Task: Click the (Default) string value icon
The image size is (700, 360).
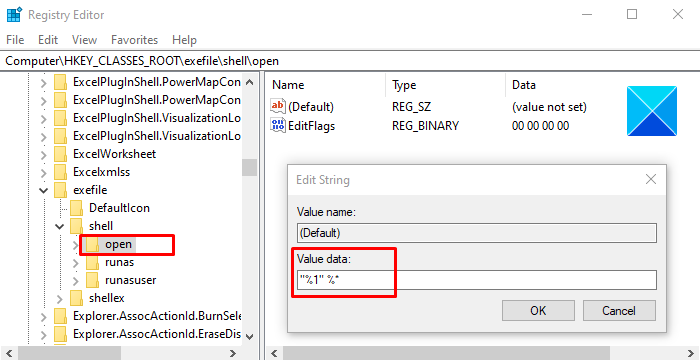Action: click(278, 107)
